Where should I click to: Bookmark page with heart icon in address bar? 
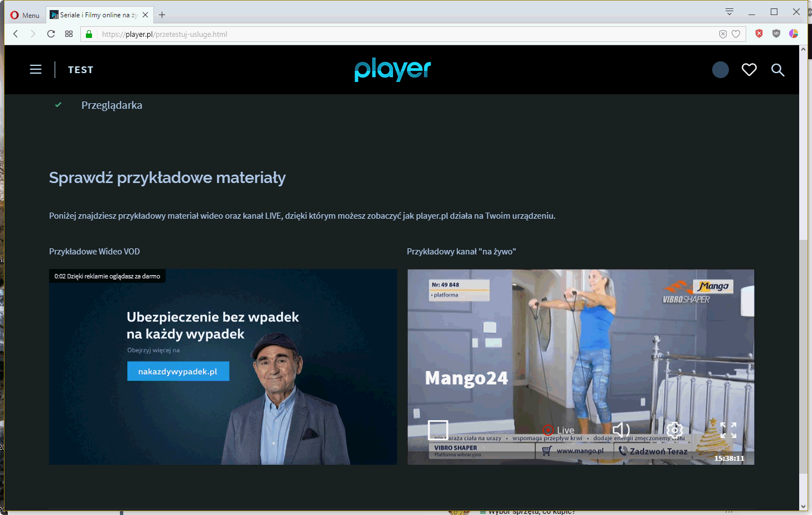[736, 34]
